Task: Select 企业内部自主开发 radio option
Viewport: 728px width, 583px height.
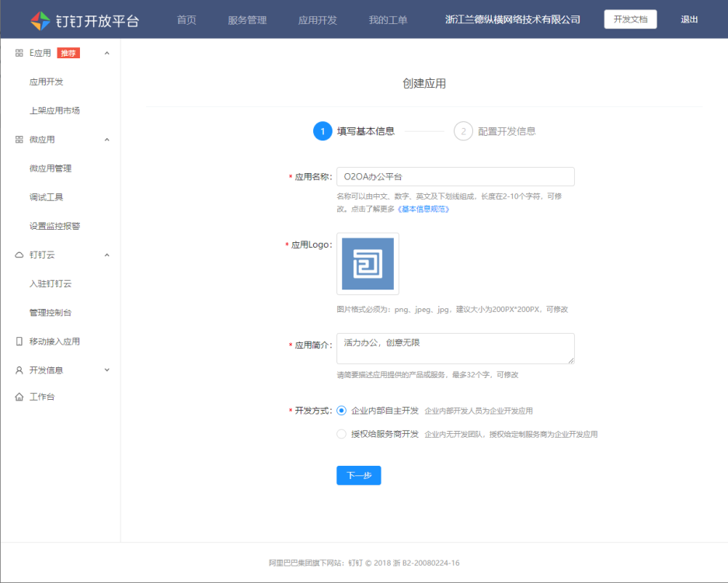Action: coord(342,411)
